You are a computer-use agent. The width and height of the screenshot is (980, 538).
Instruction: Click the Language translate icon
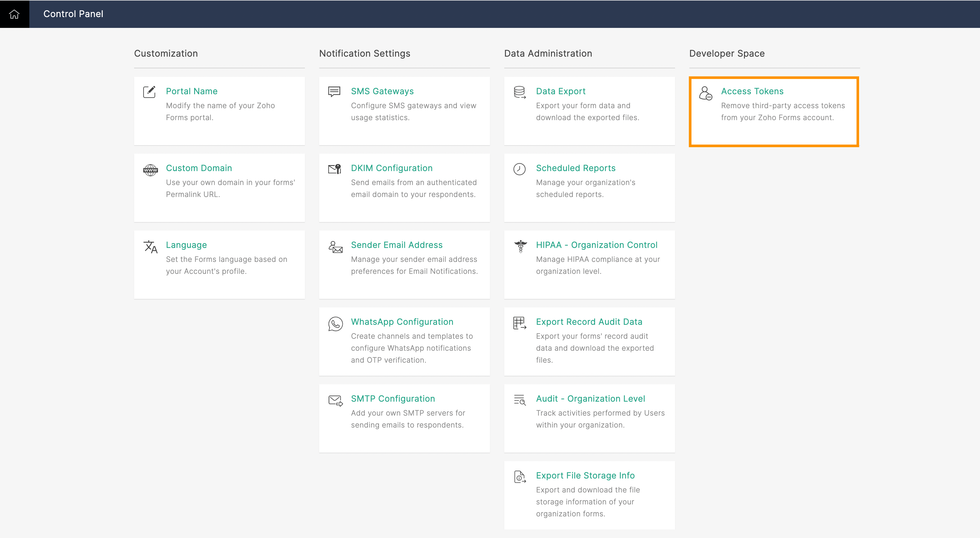(150, 247)
